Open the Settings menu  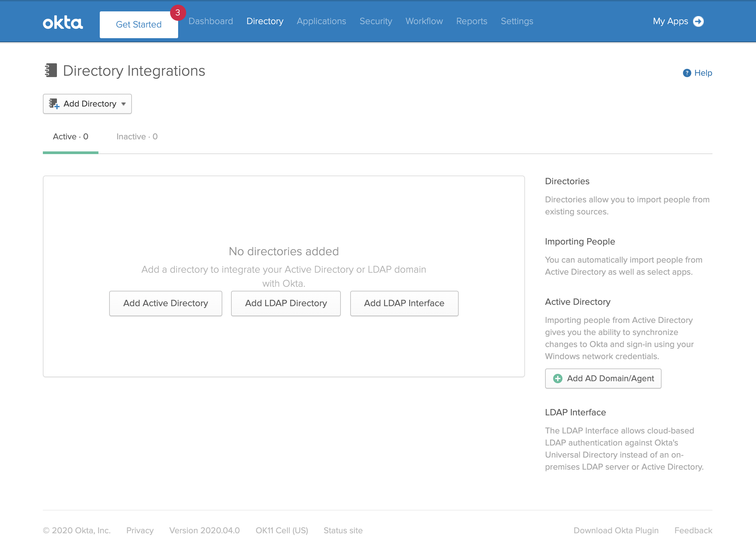click(x=517, y=21)
